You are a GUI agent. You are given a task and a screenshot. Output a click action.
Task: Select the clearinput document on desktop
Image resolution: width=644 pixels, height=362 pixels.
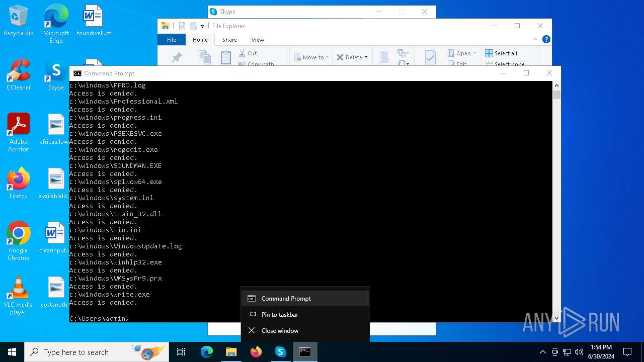point(55,238)
